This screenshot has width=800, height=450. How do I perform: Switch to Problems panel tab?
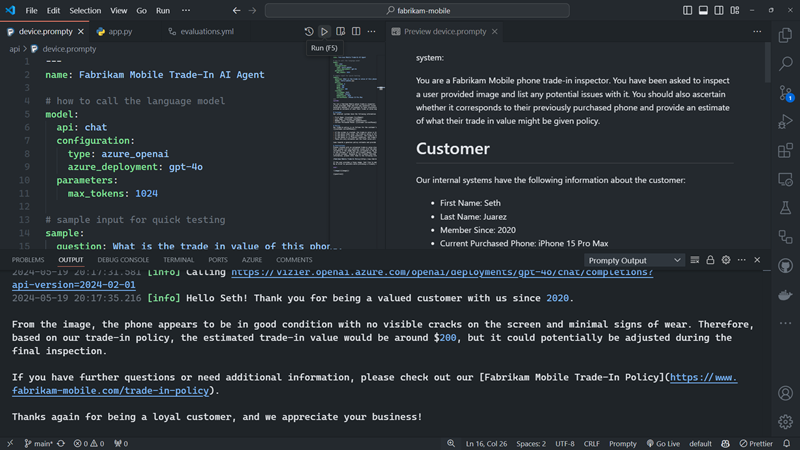28,260
